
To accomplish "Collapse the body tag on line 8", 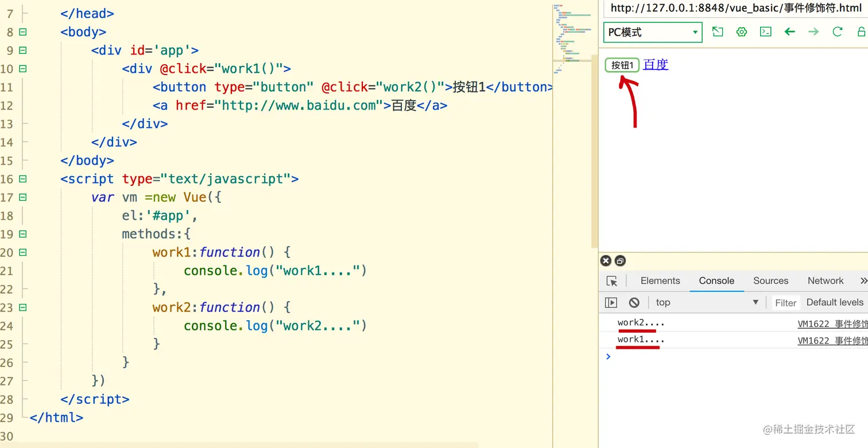I will 23,32.
